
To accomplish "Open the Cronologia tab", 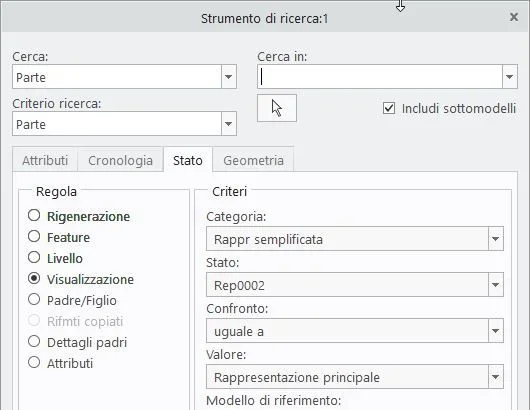I will pyautogui.click(x=120, y=160).
